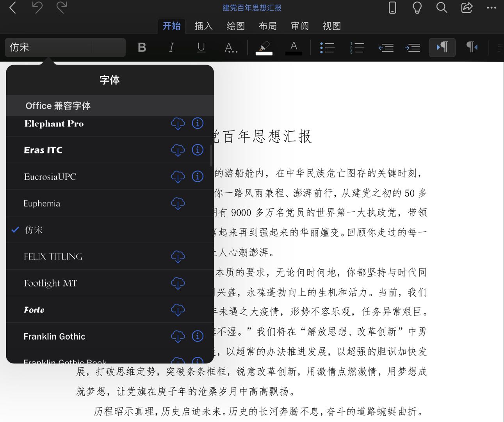Switch to the 开始 tab
The image size is (504, 422).
coord(171,26)
